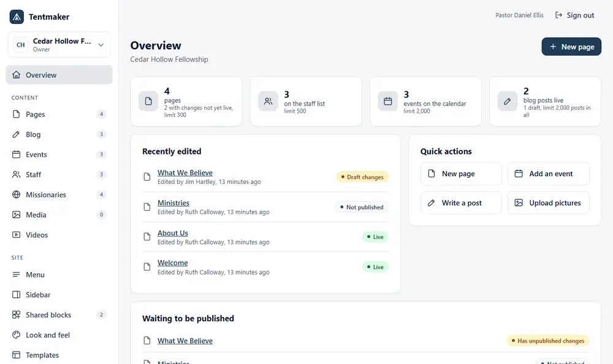Open the About Us page link

(173, 233)
